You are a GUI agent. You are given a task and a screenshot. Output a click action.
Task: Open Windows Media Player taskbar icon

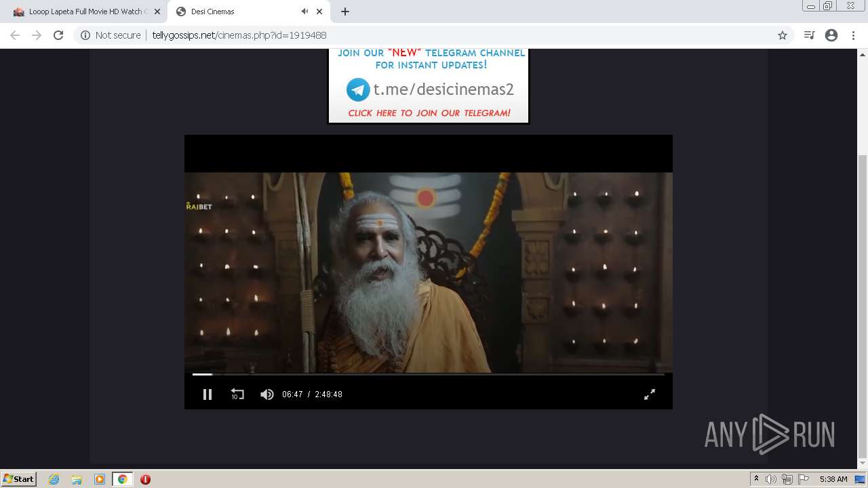click(x=100, y=479)
